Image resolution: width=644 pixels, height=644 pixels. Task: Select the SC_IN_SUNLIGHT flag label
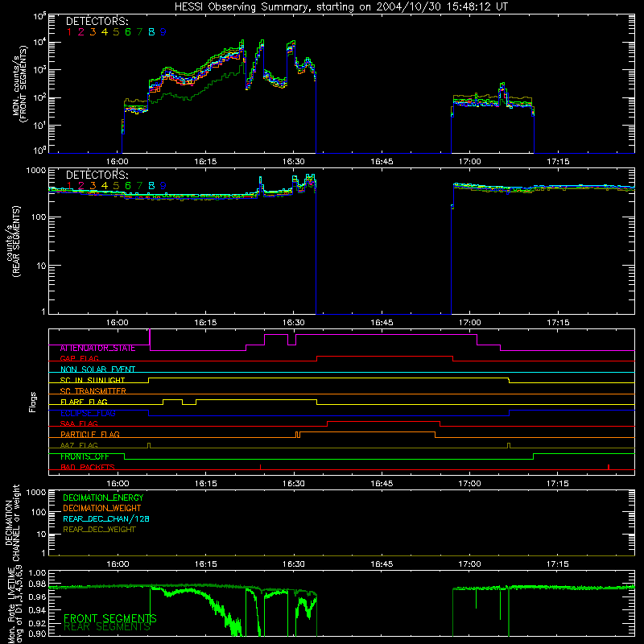93,380
